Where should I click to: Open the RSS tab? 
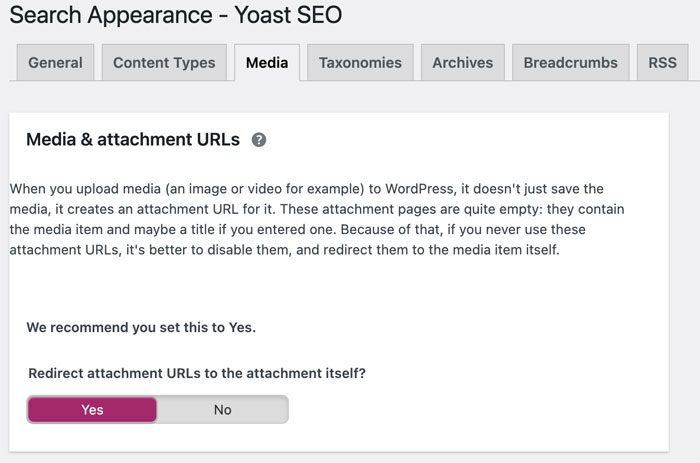click(662, 62)
